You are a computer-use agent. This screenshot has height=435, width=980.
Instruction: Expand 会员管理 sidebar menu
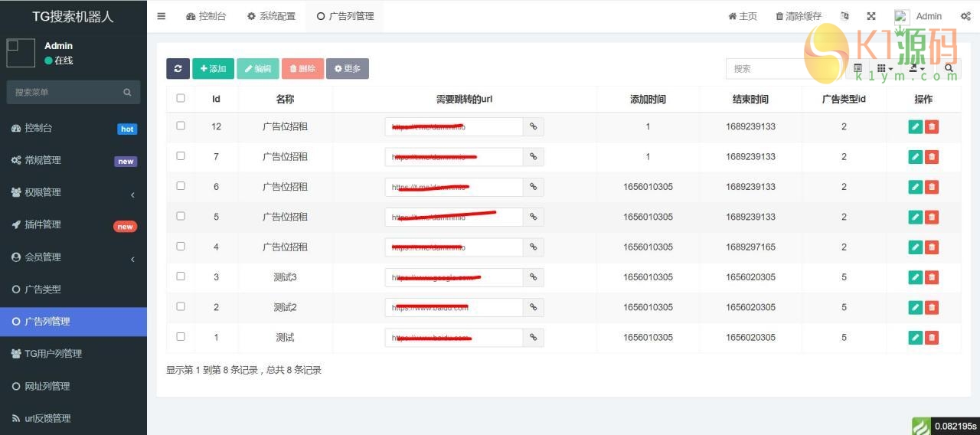click(x=73, y=257)
